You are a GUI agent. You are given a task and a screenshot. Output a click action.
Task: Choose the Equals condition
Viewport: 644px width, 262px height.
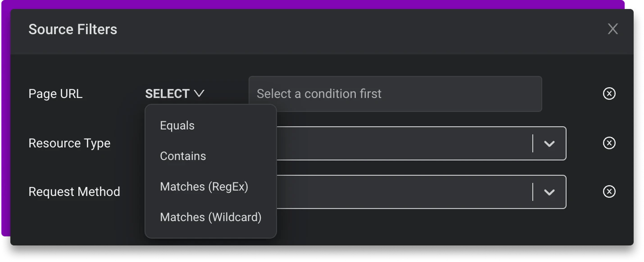pyautogui.click(x=177, y=126)
